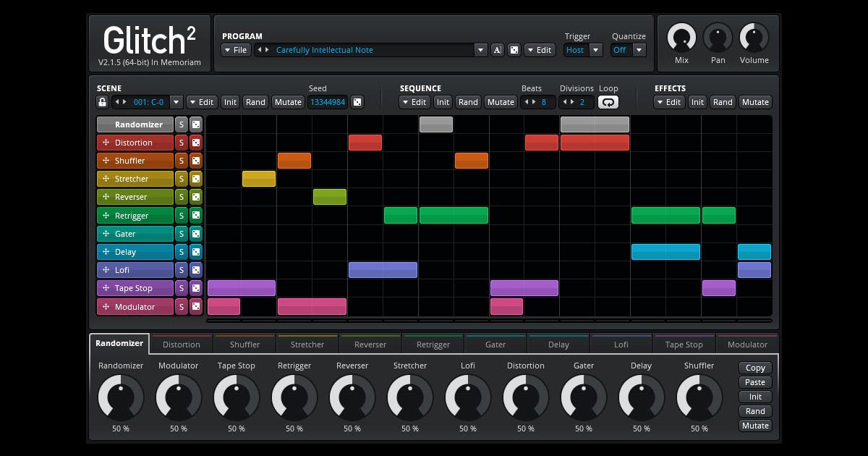Image resolution: width=868 pixels, height=456 pixels.
Task: Solo the Shuffler lane
Action: pos(182,161)
